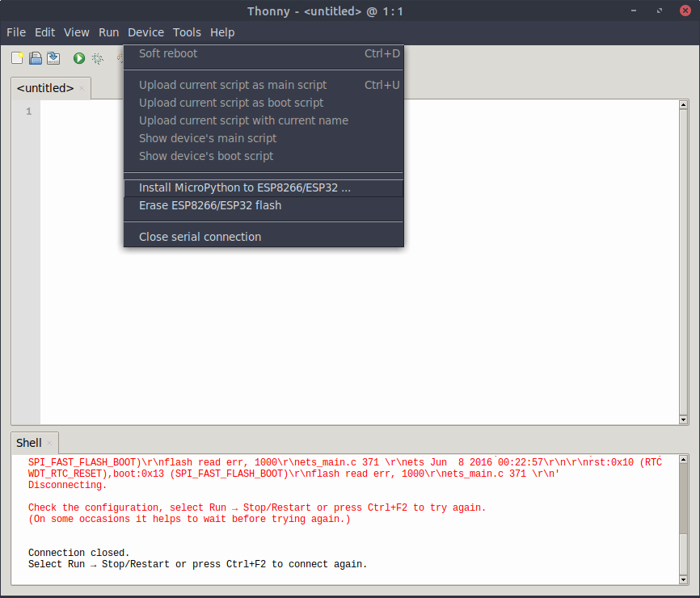Open the Edit menu
Image resolution: width=700 pixels, height=598 pixels.
click(x=44, y=32)
